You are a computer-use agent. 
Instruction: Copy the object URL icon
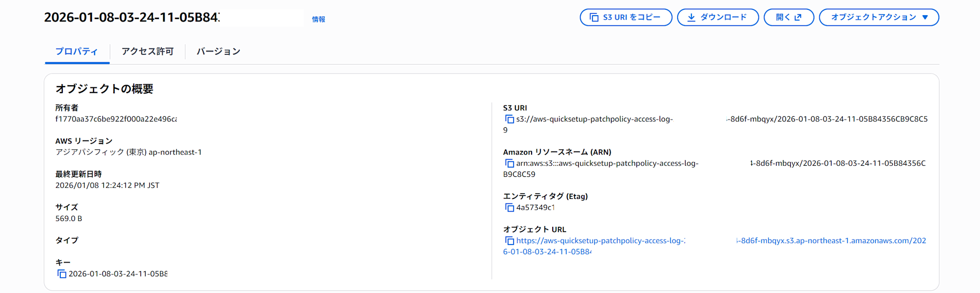(x=509, y=241)
